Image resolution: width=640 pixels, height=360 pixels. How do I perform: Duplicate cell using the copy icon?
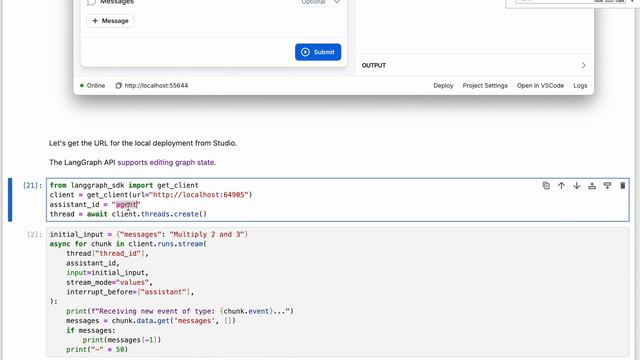(546, 186)
